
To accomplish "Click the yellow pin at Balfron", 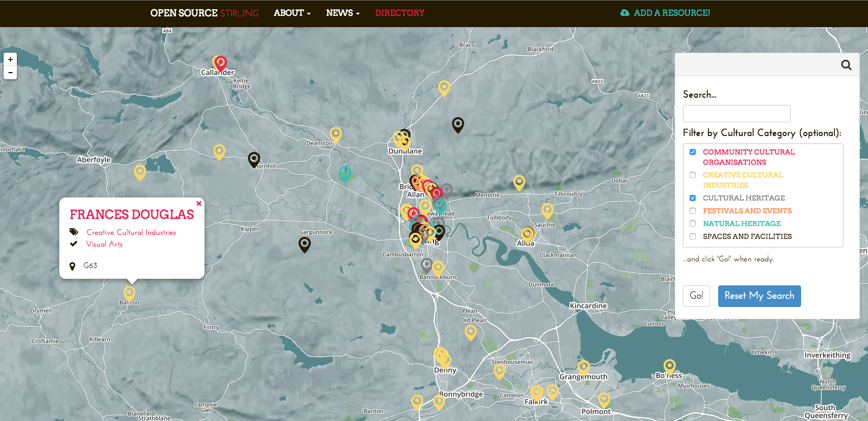I will [129, 293].
